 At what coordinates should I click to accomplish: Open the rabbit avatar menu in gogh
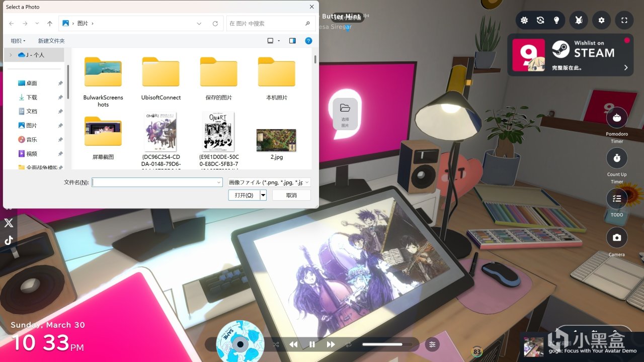[579, 20]
